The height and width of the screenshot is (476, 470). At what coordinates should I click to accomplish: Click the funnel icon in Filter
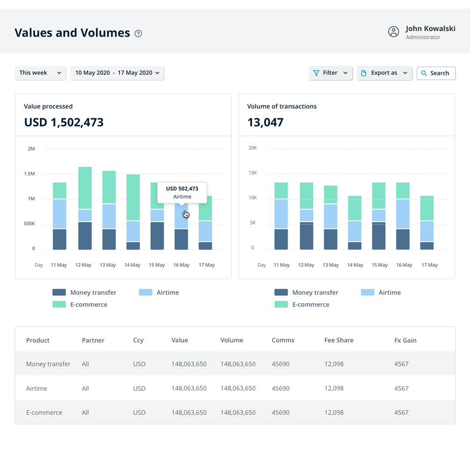click(317, 73)
